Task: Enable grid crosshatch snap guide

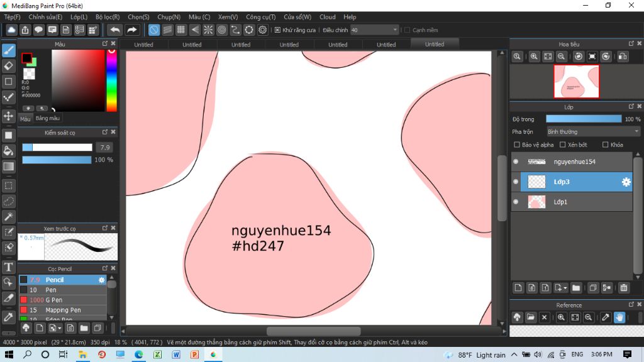Action: 181,30
